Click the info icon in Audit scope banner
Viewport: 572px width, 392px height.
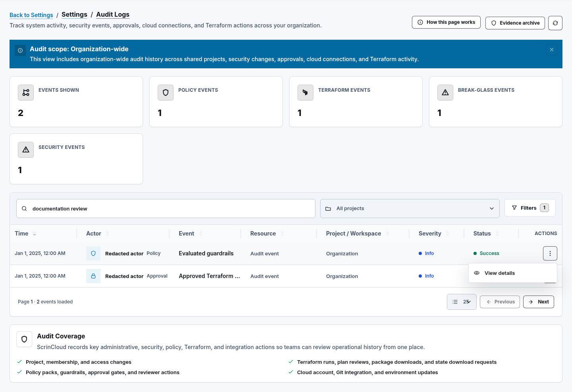(20, 50)
